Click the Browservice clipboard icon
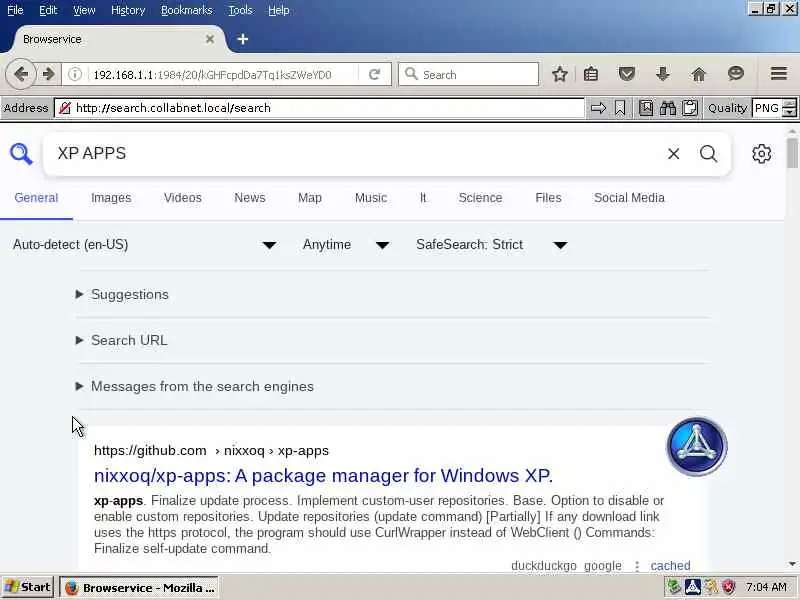This screenshot has height=600, width=800. point(690,108)
